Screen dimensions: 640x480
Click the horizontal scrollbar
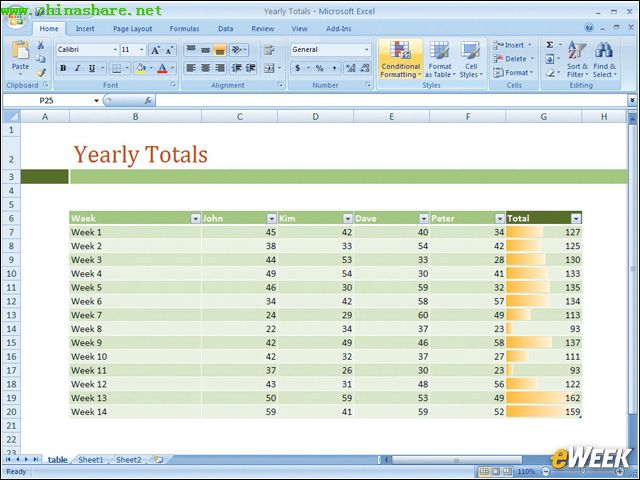[x=456, y=460]
